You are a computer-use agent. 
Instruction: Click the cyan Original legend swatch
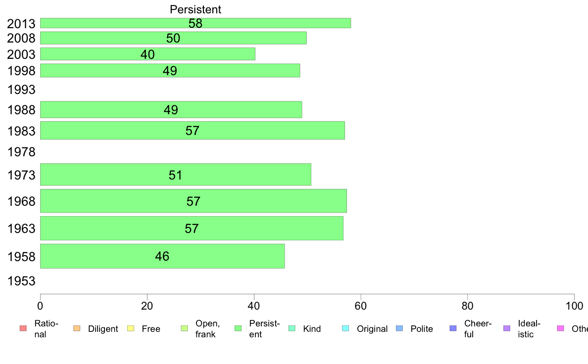pos(345,328)
